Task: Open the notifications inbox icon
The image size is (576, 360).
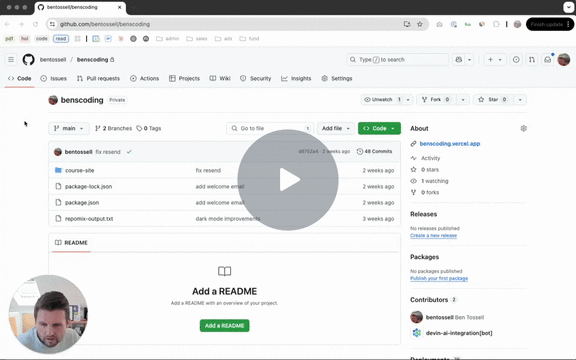Action: point(547,60)
